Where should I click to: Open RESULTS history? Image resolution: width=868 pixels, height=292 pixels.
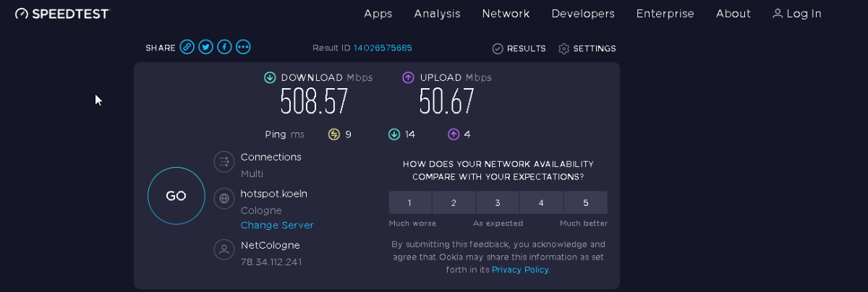coord(519,48)
